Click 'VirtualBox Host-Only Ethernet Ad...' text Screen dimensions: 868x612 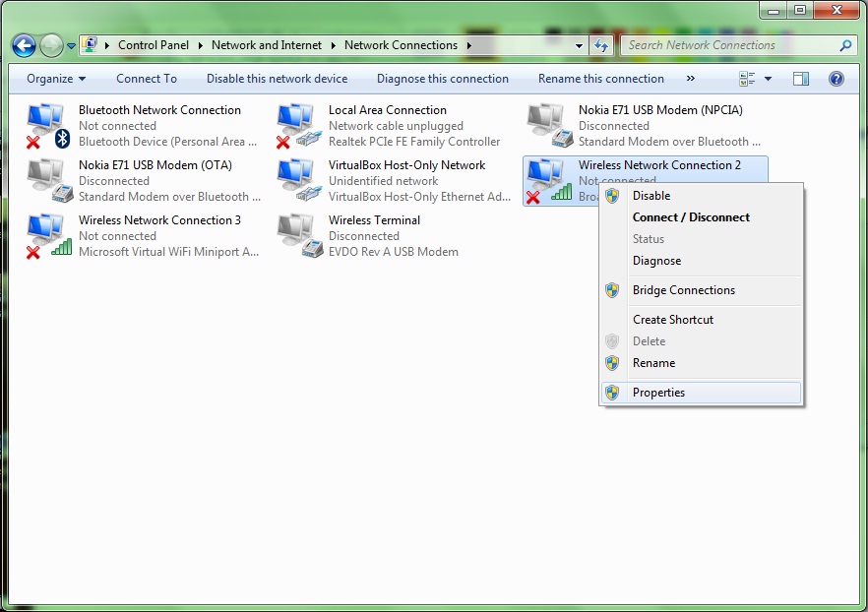419,197
